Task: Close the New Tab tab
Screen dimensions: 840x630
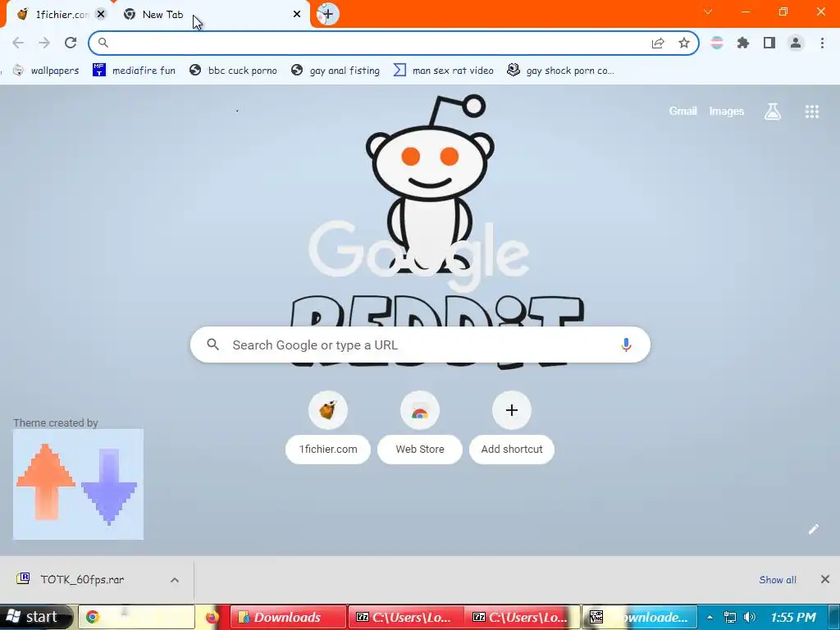Action: pos(297,15)
